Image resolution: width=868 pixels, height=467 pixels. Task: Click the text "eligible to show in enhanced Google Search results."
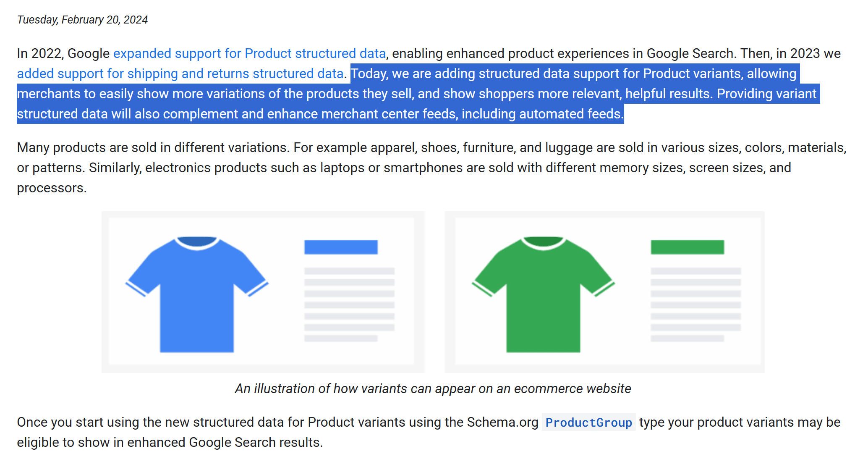(x=170, y=443)
